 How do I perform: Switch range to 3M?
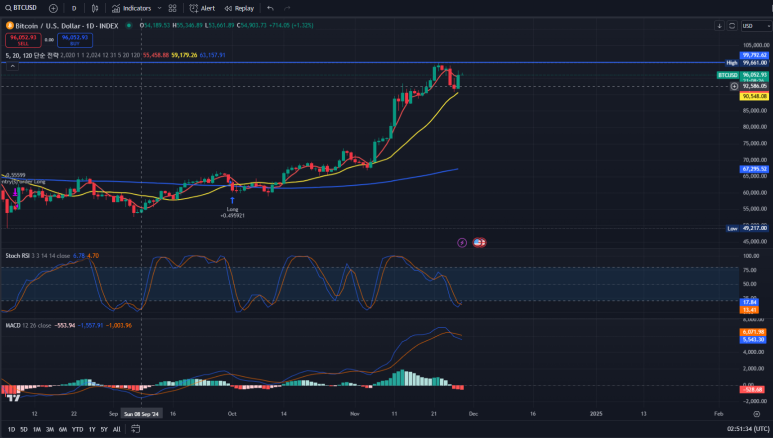(x=50, y=430)
